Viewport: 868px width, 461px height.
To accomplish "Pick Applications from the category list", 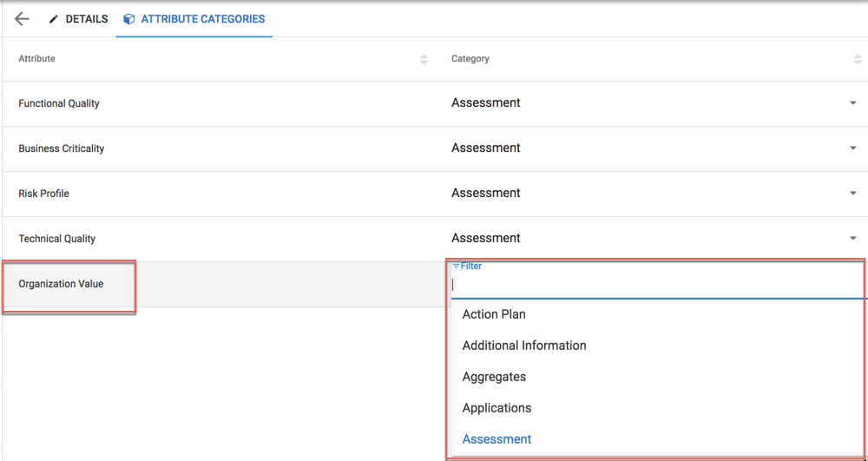I will pyautogui.click(x=496, y=408).
